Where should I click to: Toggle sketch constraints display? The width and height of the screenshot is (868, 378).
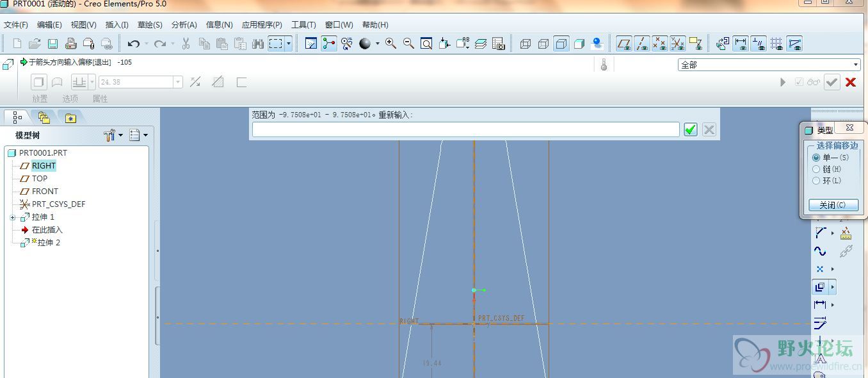pos(759,44)
